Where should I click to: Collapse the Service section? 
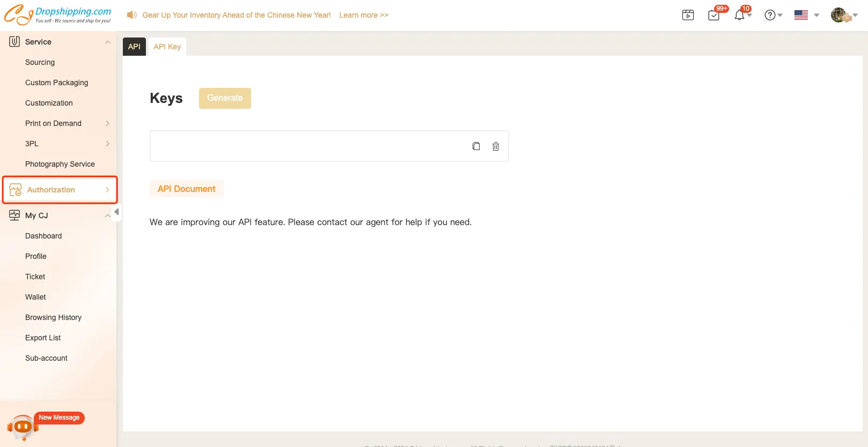(x=107, y=42)
